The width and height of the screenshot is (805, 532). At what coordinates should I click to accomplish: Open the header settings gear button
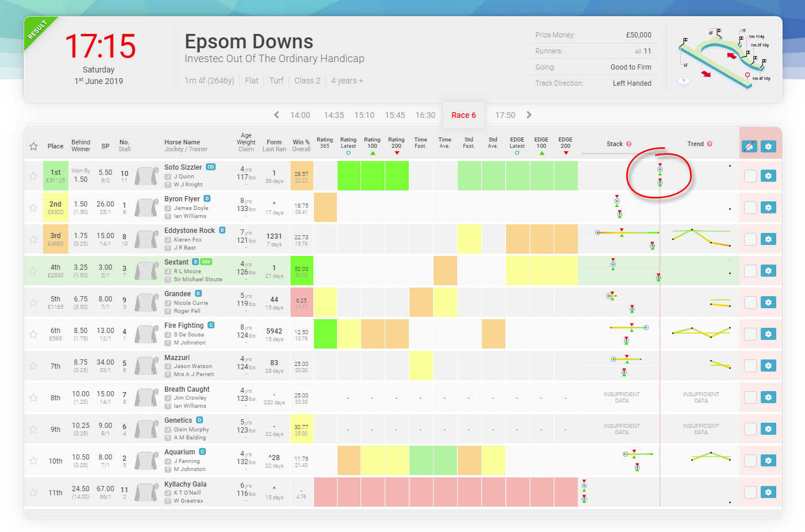pyautogui.click(x=768, y=147)
